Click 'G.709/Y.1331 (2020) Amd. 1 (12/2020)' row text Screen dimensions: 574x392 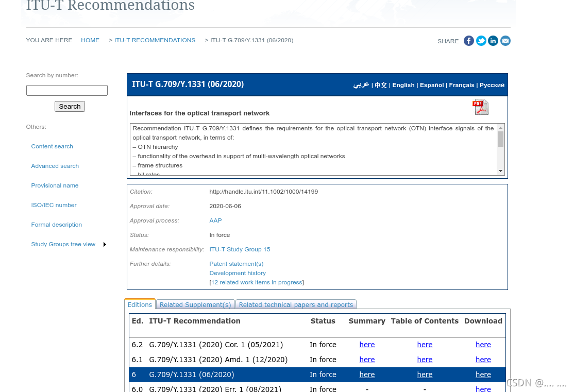click(218, 360)
